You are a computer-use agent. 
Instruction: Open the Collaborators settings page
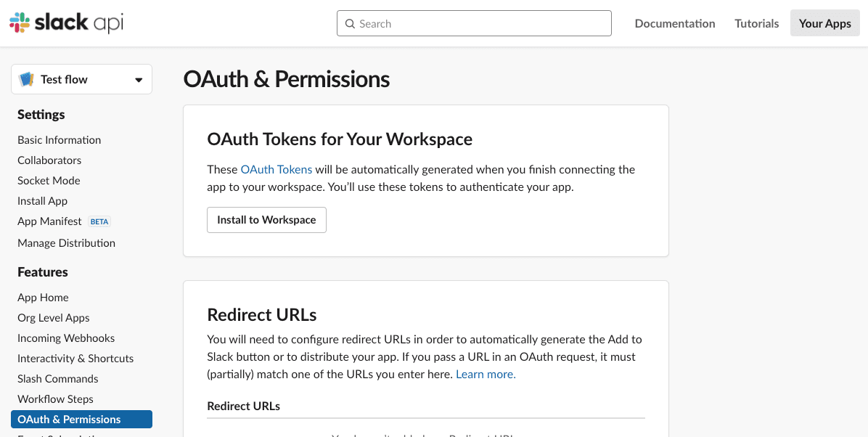(x=49, y=160)
